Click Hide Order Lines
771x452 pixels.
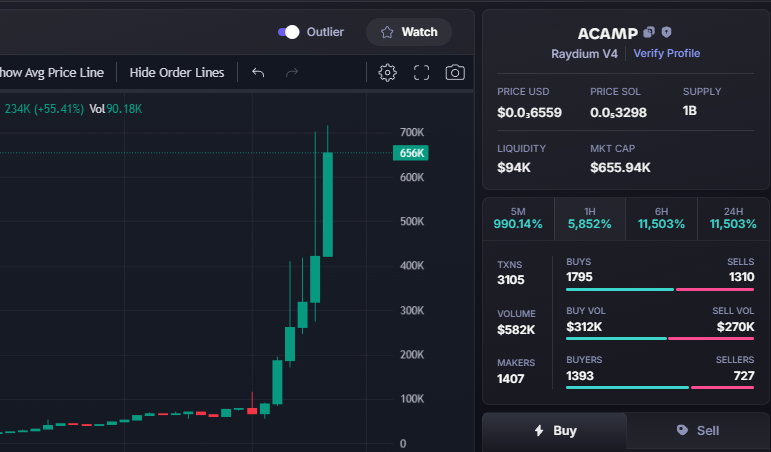[x=177, y=72]
